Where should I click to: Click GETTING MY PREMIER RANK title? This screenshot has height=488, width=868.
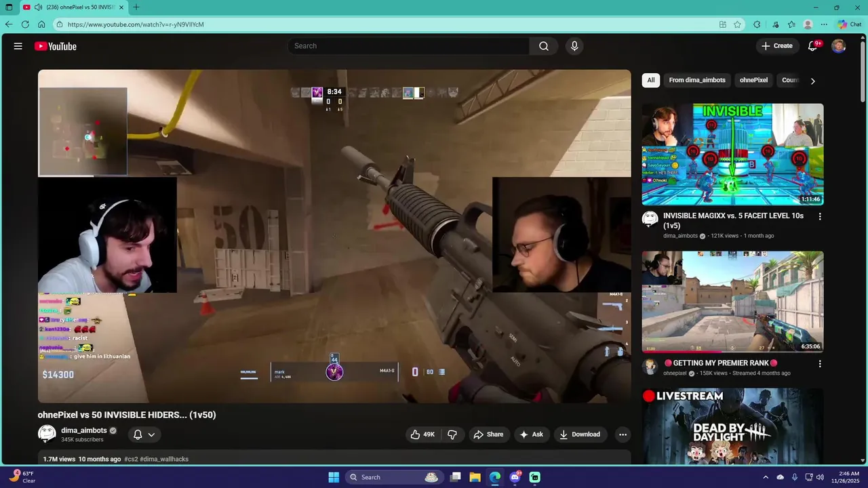(720, 363)
